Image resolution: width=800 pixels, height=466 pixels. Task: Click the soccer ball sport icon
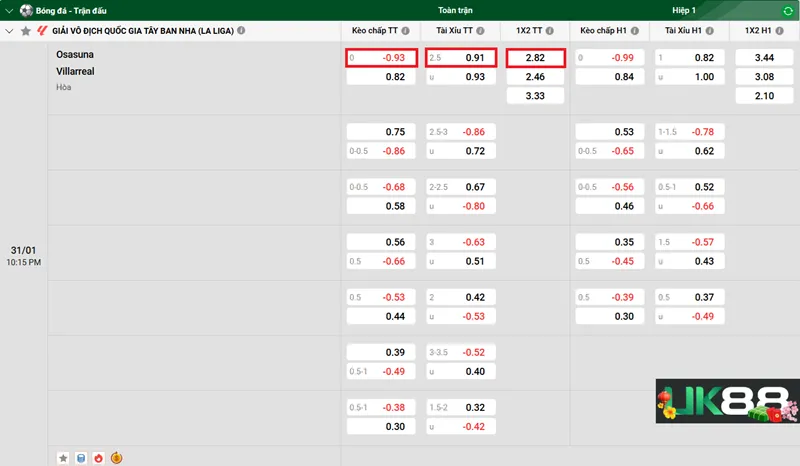click(26, 10)
